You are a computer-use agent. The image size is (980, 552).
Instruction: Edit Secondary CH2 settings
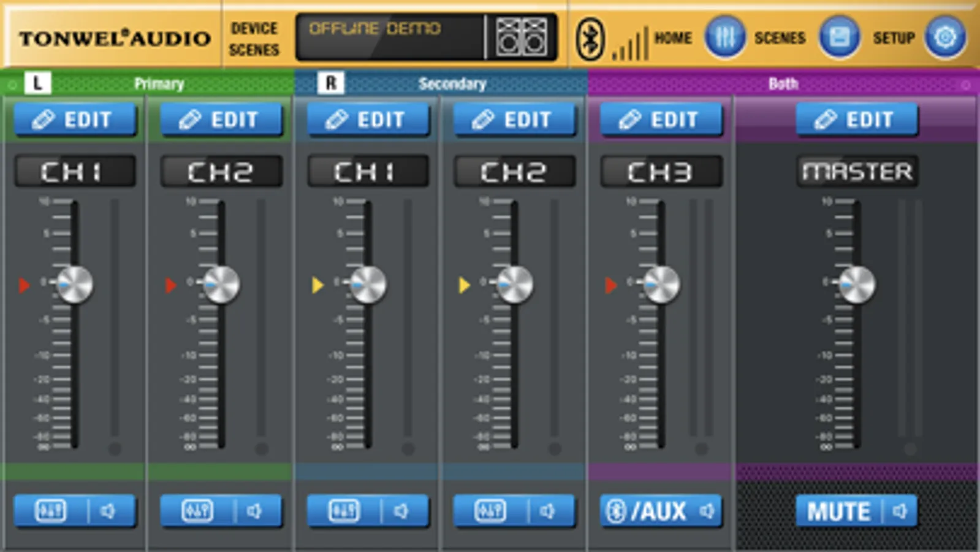coord(514,120)
